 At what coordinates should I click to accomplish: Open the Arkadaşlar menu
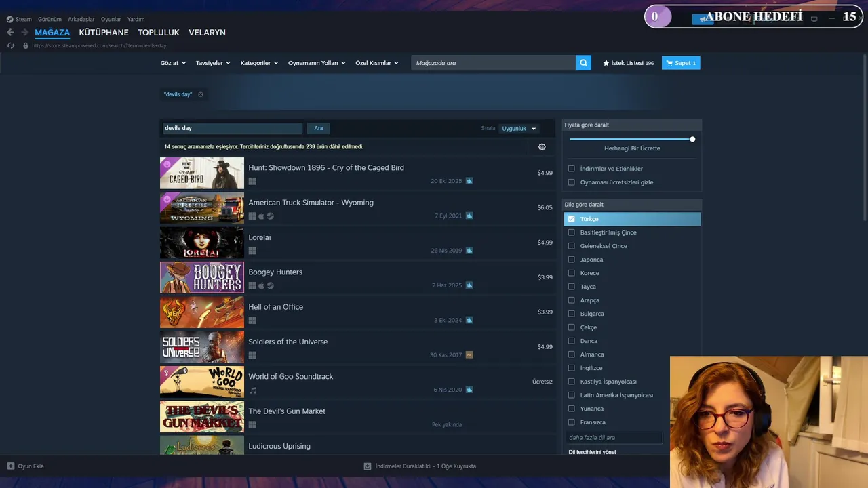[81, 19]
